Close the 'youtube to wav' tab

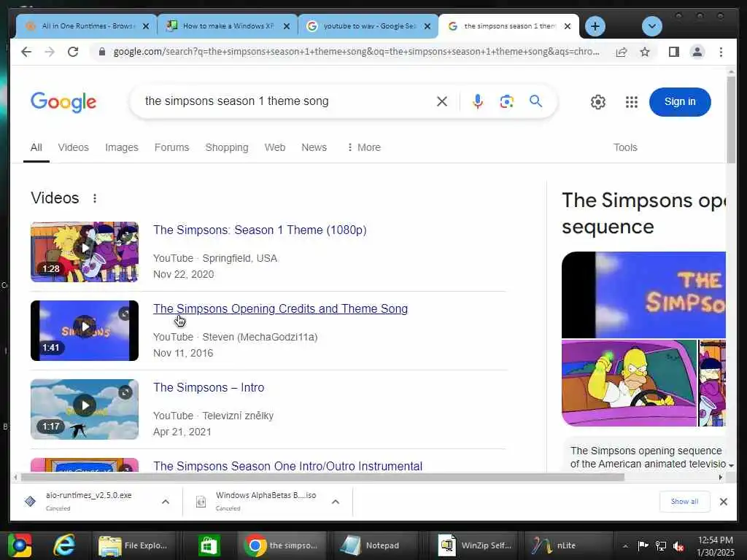(x=427, y=26)
